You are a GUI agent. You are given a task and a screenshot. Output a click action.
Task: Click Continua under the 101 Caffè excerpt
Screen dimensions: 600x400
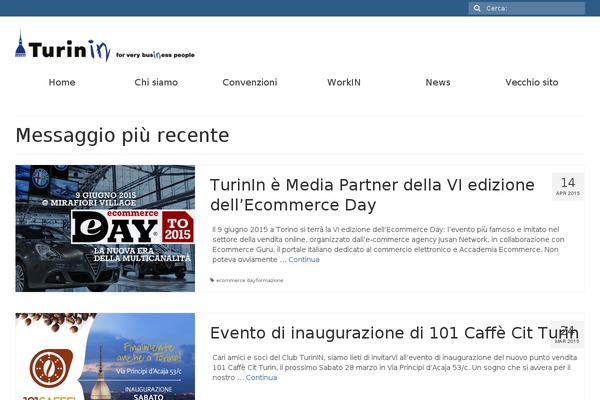261,377
